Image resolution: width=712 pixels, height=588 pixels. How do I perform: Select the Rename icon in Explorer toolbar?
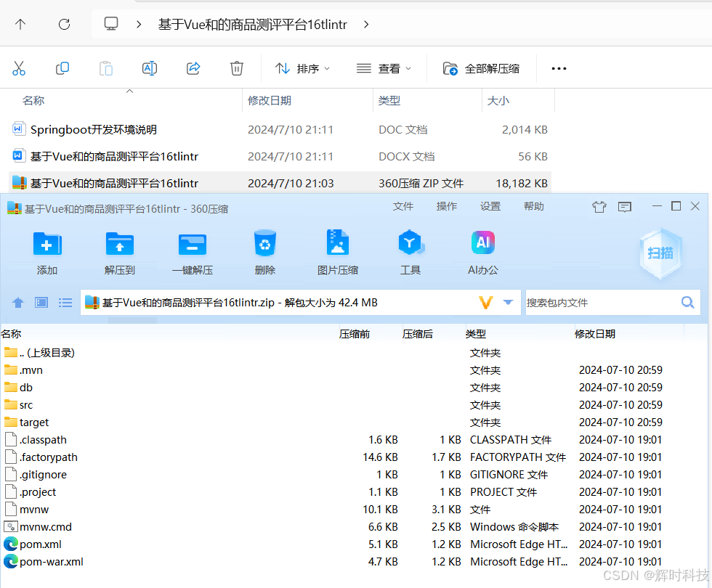coord(149,68)
